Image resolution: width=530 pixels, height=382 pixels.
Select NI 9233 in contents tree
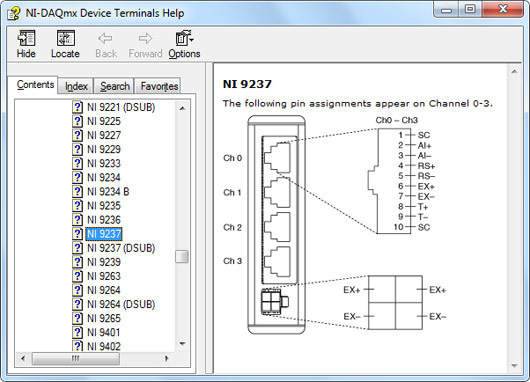[x=104, y=163]
